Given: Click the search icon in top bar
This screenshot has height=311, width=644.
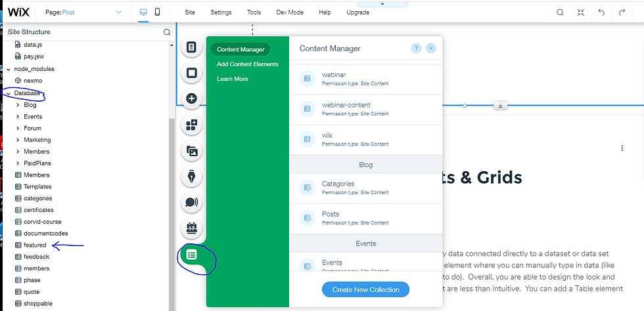Looking at the screenshot, I should pyautogui.click(x=560, y=12).
